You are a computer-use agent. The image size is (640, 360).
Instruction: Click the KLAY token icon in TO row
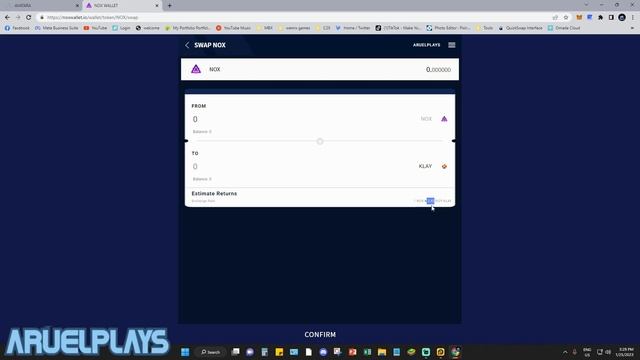click(x=444, y=166)
